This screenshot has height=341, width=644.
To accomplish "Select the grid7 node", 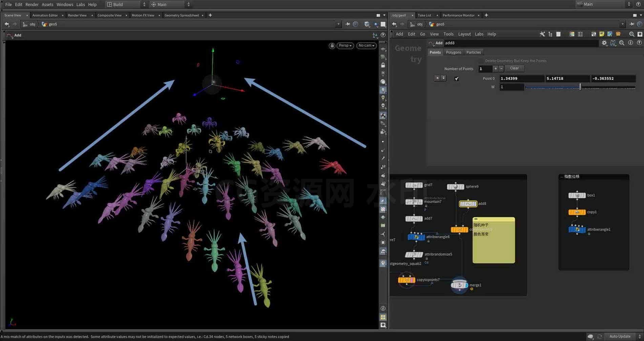I will point(414,185).
